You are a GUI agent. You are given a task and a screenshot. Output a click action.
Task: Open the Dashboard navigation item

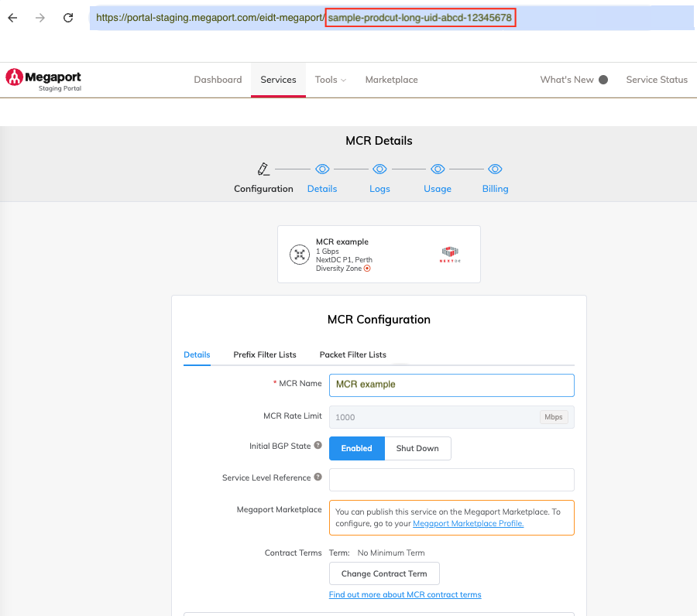[x=218, y=79]
